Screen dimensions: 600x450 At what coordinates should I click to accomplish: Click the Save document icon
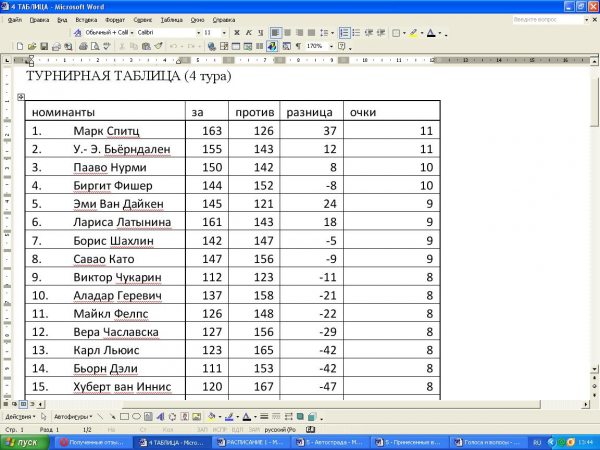tap(46, 46)
